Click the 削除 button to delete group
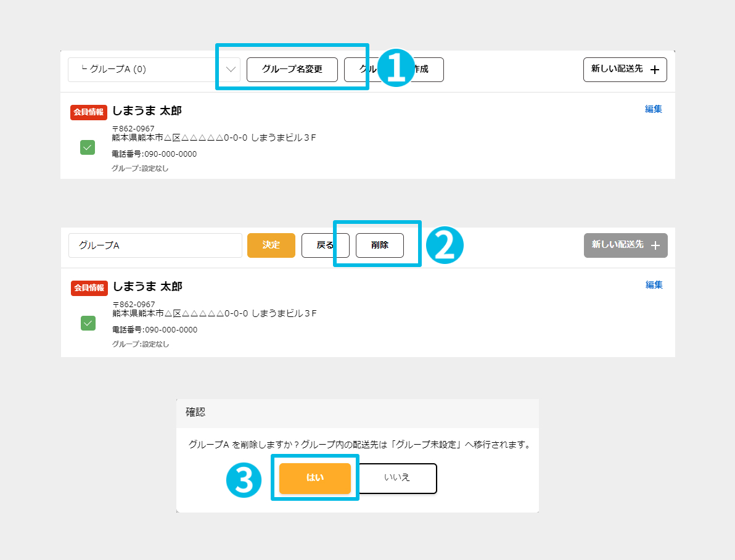This screenshot has height=560, width=735. point(380,245)
